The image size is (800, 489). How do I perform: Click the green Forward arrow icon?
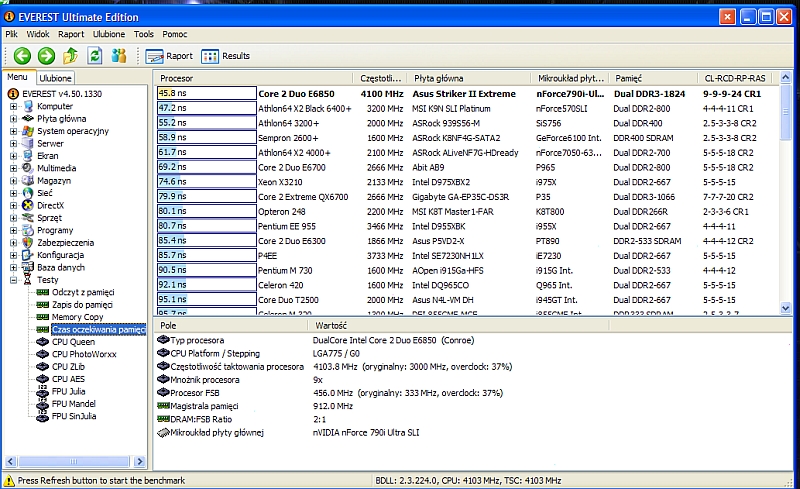pyautogui.click(x=46, y=56)
